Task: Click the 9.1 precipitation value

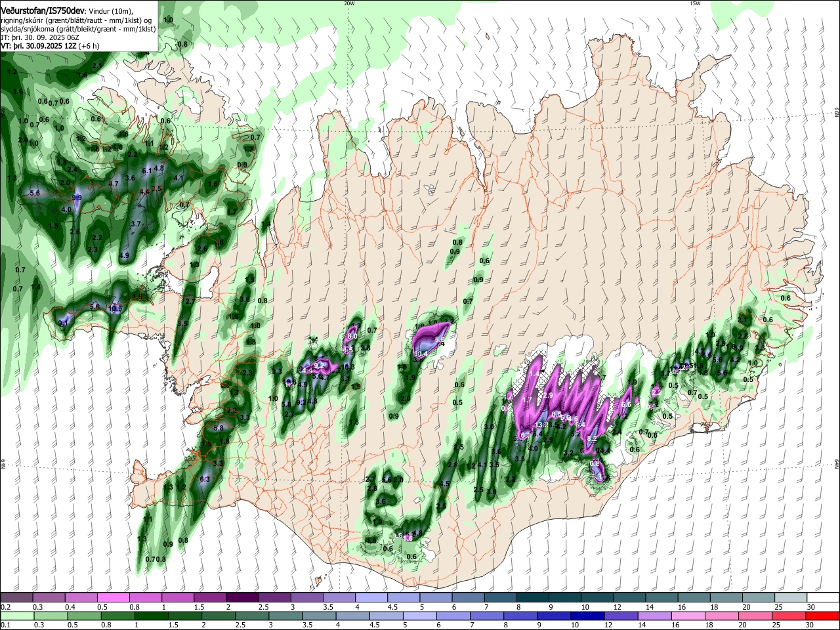Action: (64, 323)
